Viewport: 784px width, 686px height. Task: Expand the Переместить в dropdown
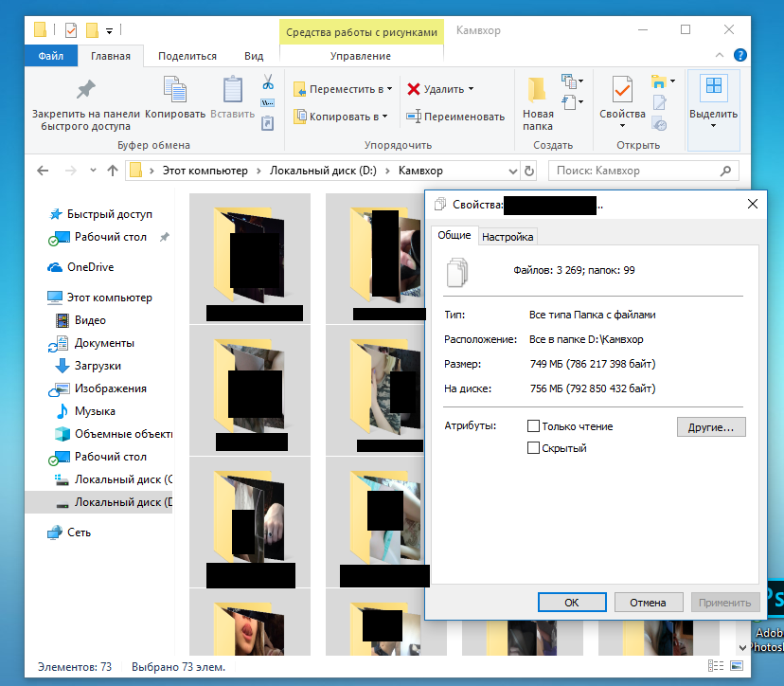[389, 89]
